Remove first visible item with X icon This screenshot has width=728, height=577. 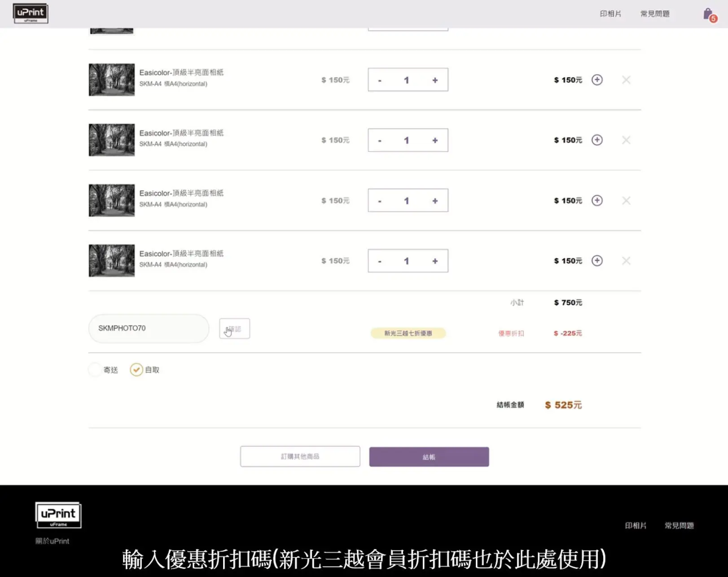point(626,80)
